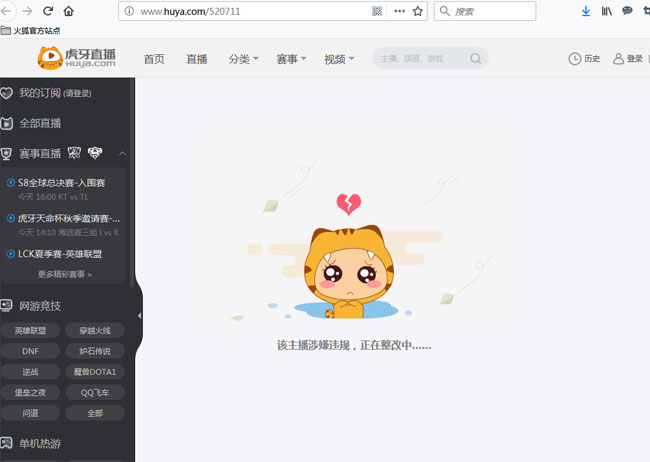
Task: Click the chat bubble toolbar icon
Action: tap(627, 11)
